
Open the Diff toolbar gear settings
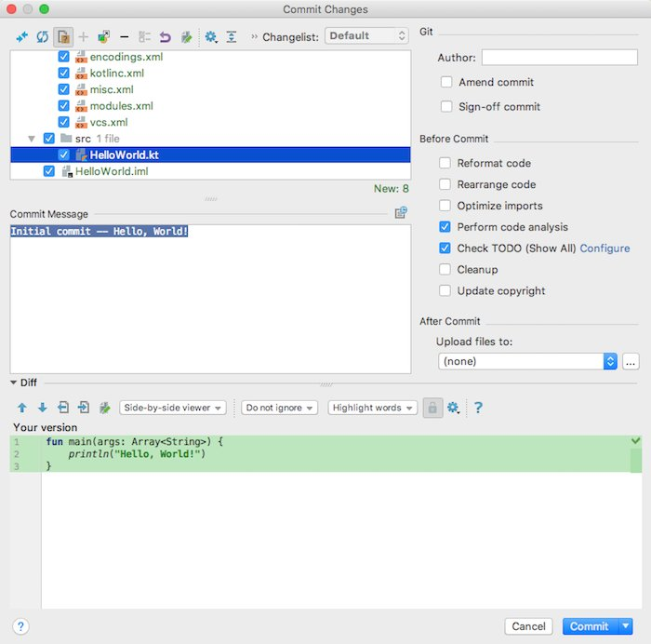[453, 408]
